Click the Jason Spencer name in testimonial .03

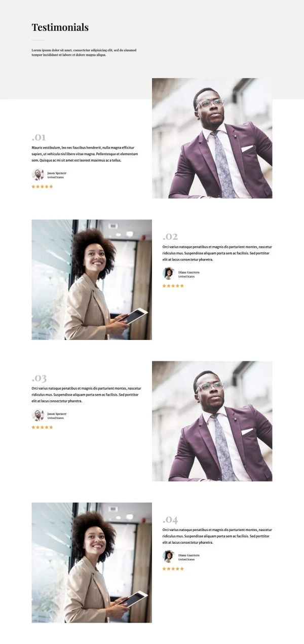[x=57, y=413]
